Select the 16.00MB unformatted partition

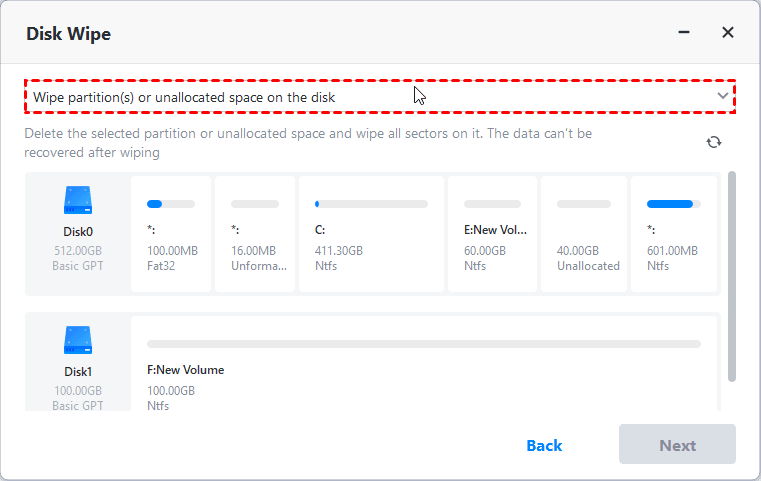click(253, 235)
